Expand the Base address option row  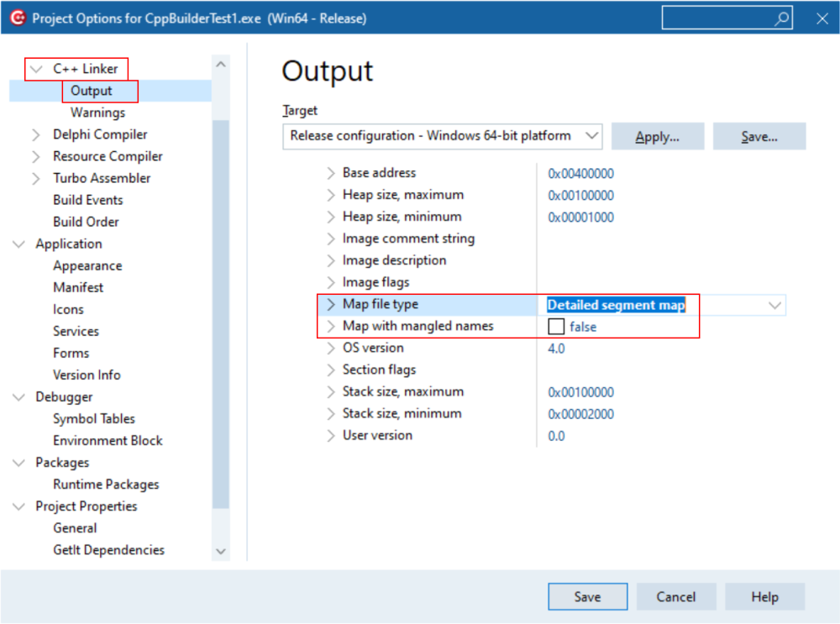click(x=331, y=173)
